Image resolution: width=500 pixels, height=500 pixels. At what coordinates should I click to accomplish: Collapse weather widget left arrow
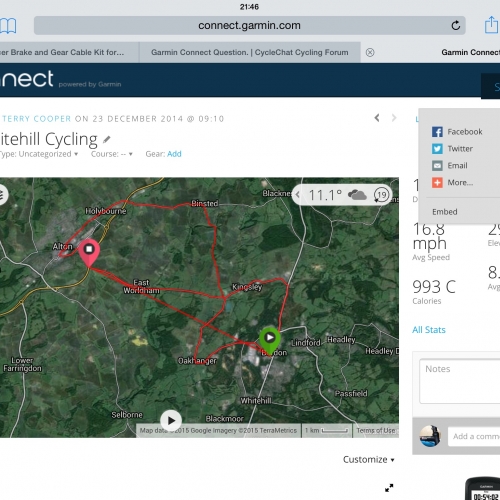(298, 195)
